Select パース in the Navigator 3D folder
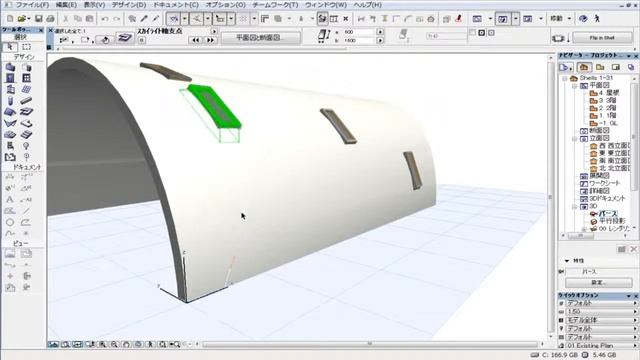Screen dimensions: 640x360 (608, 213)
